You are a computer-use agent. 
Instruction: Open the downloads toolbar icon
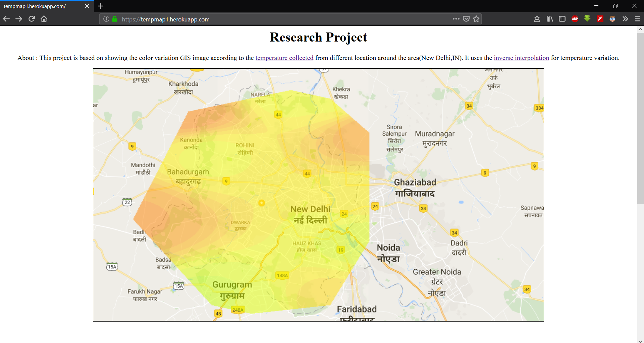coord(537,19)
